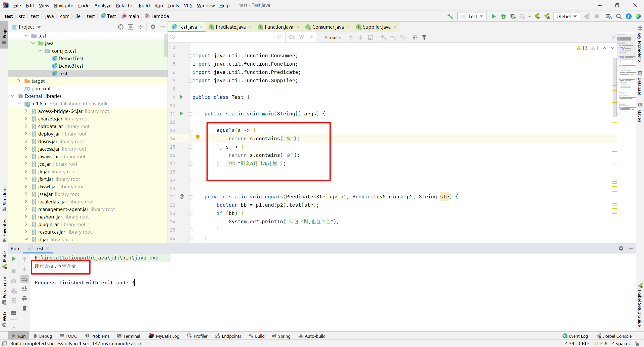Toggle whole words W option

[302, 37]
